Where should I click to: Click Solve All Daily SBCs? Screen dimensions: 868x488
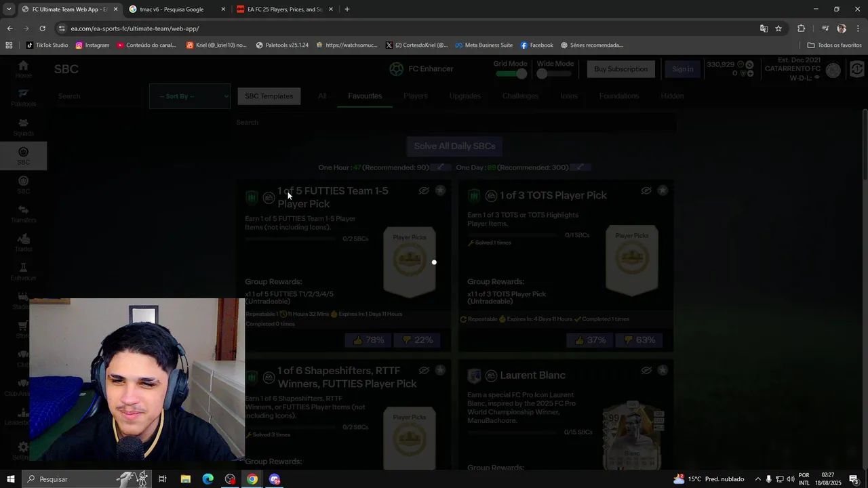tap(454, 146)
